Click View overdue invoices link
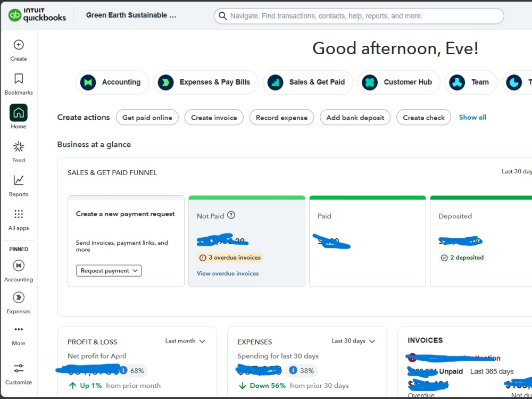This screenshot has width=532, height=399. pyautogui.click(x=228, y=273)
